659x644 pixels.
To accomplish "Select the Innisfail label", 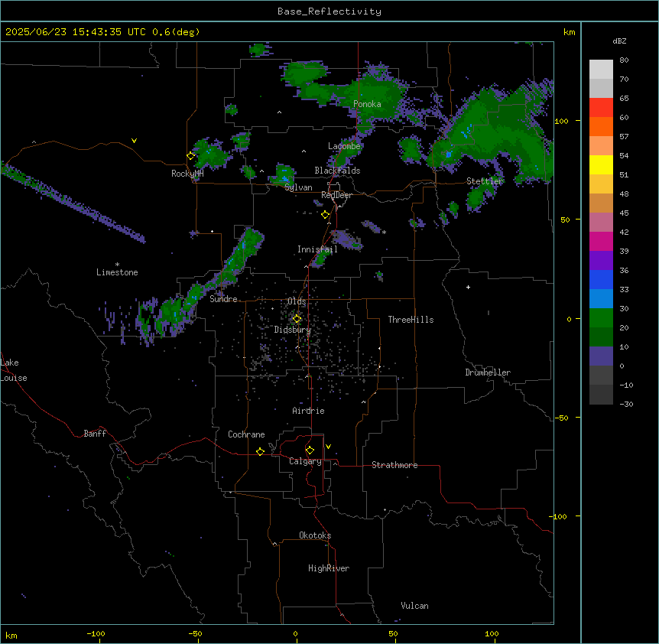I will point(317,249).
